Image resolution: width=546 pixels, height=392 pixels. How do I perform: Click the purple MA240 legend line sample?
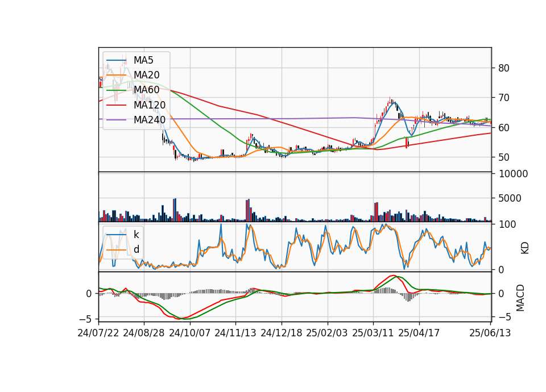click(116, 120)
